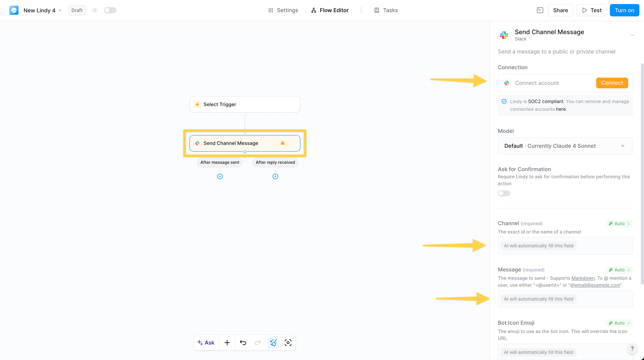This screenshot has width=644, height=360.
Task: Star this Lindy as favorite
Action: pos(95,10)
